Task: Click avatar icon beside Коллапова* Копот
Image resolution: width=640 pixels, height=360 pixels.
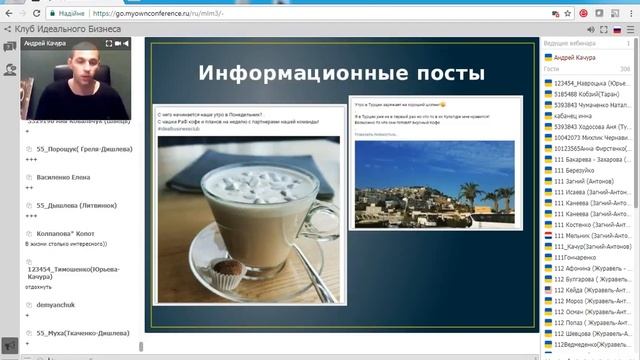Action: [x=29, y=234]
